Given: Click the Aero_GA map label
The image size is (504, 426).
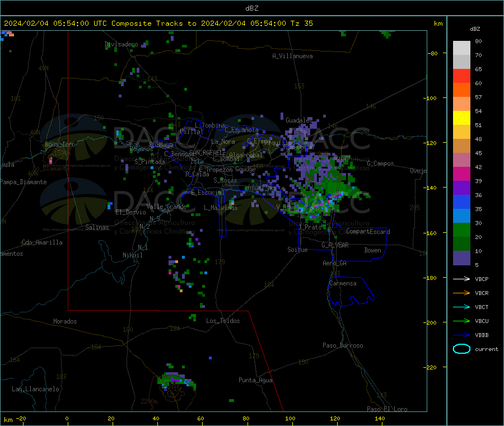Looking at the screenshot, I should [335, 263].
